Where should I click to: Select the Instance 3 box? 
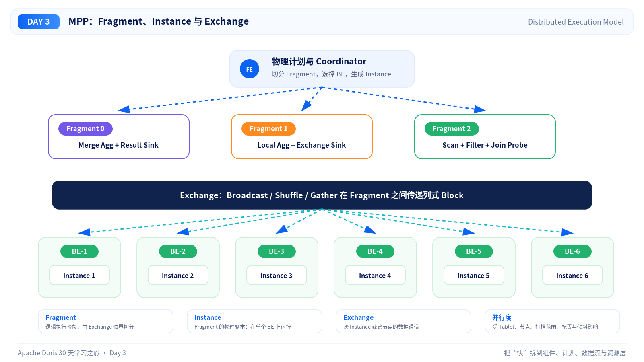pyautogui.click(x=277, y=275)
